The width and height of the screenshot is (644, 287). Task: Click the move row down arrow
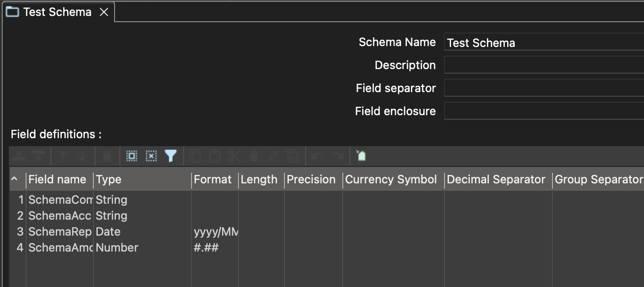[83, 156]
